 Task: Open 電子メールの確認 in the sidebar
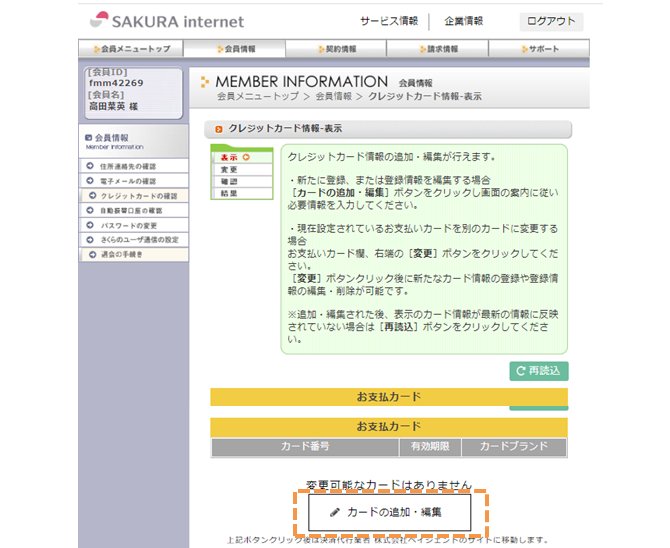click(134, 181)
